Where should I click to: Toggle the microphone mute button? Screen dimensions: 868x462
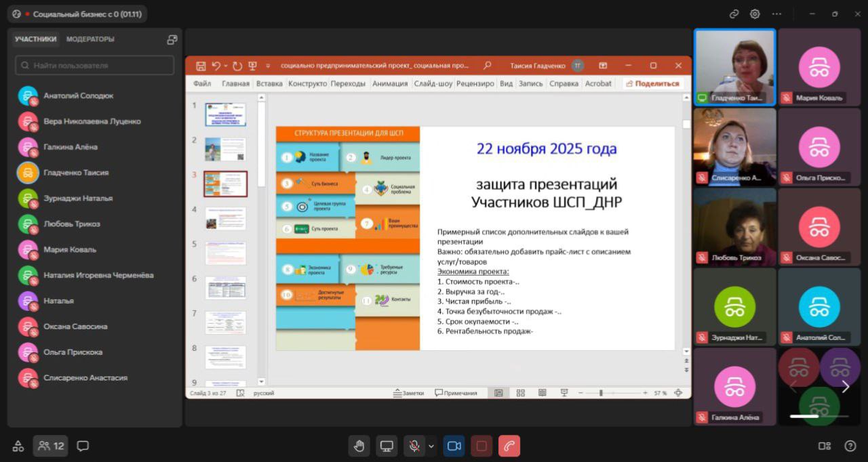click(414, 446)
